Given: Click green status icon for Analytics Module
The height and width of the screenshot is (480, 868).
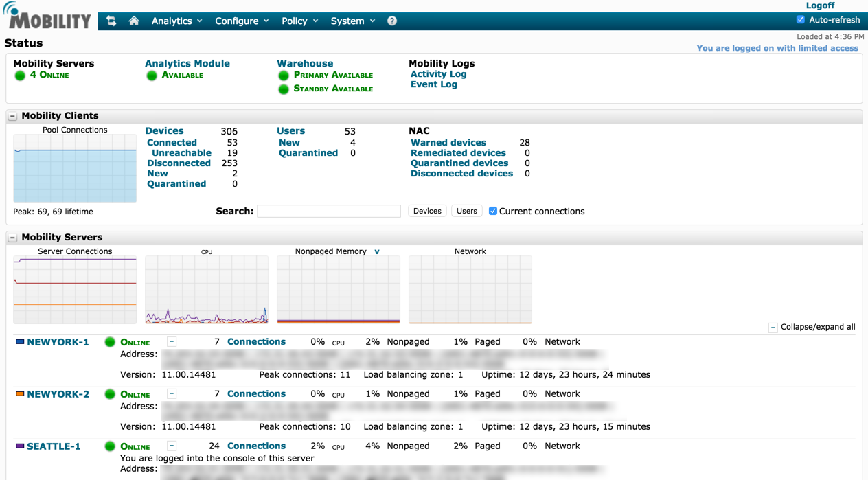Looking at the screenshot, I should pyautogui.click(x=152, y=76).
